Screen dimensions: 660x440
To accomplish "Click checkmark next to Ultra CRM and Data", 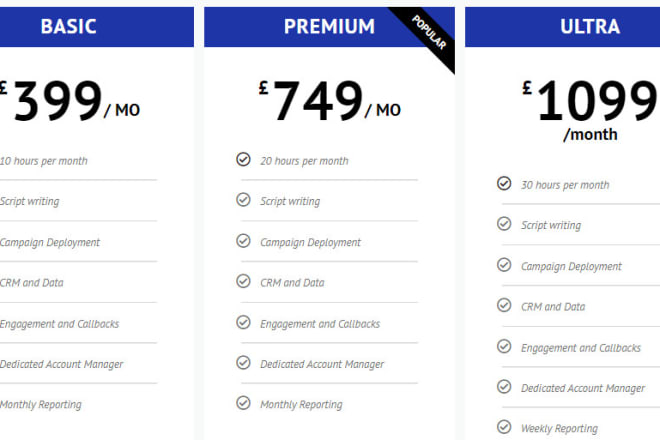I will click(504, 305).
